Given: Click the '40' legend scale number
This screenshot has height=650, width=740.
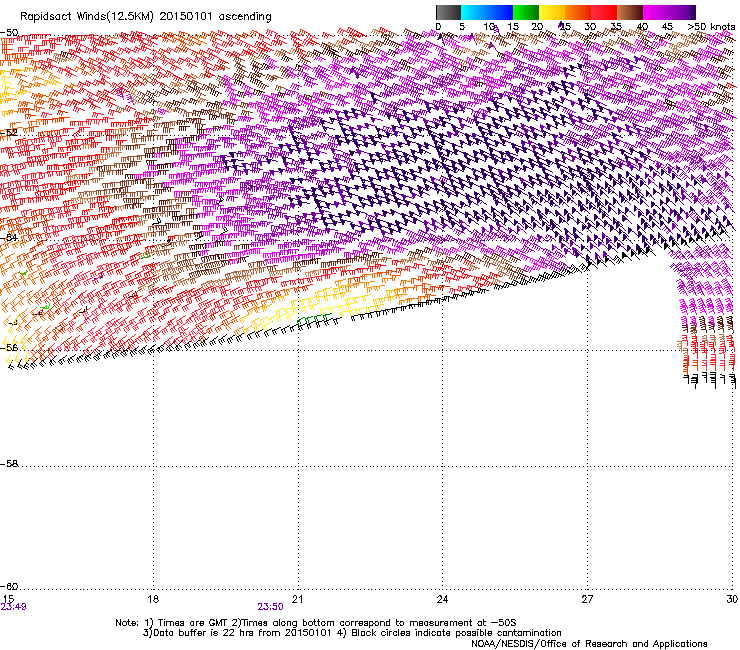Looking at the screenshot, I should 642,27.
